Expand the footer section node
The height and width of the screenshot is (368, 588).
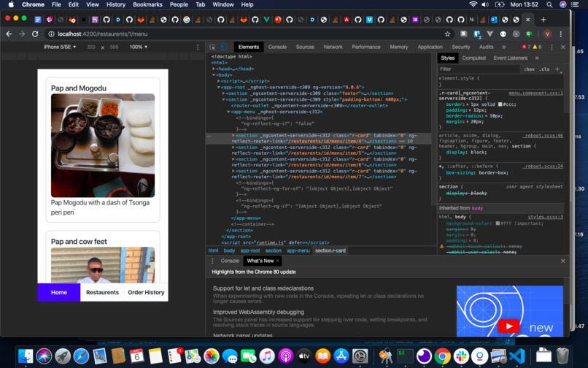click(x=223, y=93)
